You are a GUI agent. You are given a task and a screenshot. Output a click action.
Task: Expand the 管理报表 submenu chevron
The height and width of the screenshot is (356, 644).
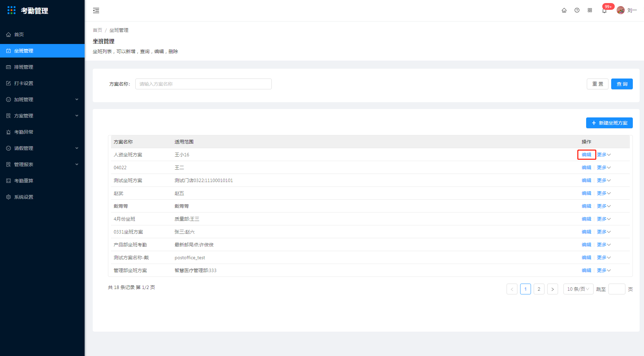[x=77, y=164]
